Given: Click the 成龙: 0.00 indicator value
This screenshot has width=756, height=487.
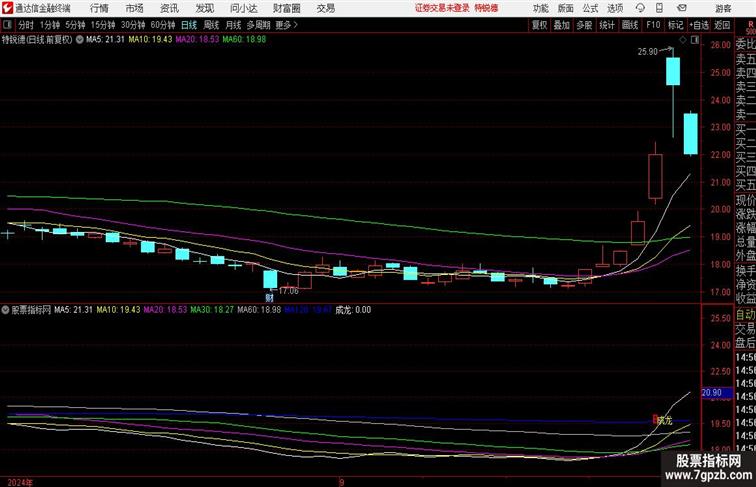Looking at the screenshot, I should click(x=353, y=310).
